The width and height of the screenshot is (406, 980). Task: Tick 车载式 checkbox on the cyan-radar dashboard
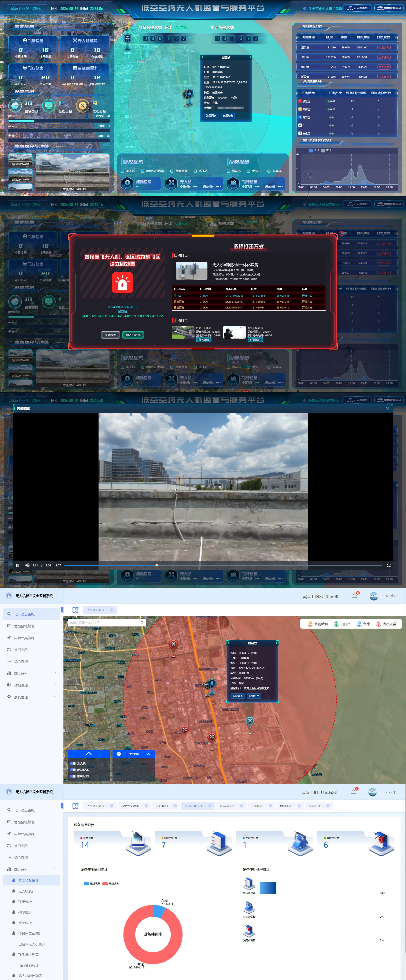(269, 171)
